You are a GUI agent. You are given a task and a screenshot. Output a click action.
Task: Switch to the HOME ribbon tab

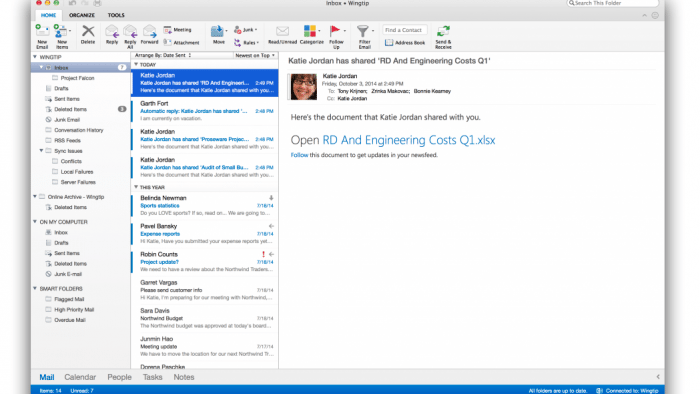click(x=48, y=15)
